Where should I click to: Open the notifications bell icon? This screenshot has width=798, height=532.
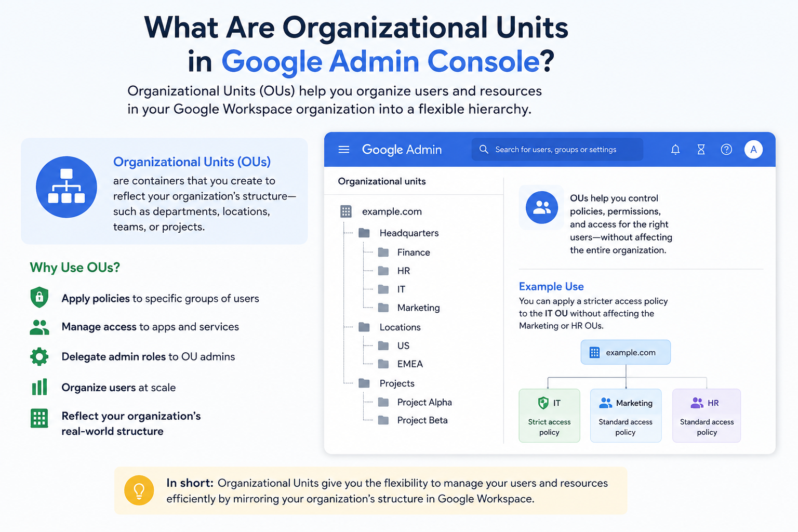click(675, 150)
